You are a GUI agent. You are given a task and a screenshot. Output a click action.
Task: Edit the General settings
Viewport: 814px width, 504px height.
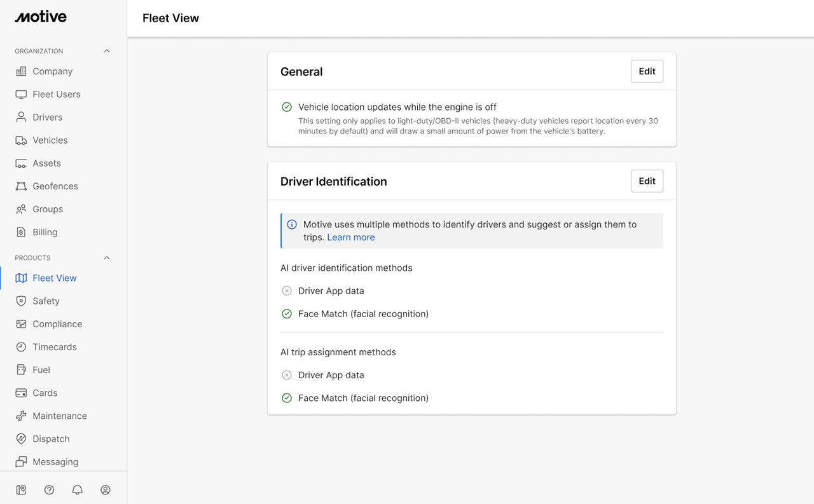pos(647,71)
